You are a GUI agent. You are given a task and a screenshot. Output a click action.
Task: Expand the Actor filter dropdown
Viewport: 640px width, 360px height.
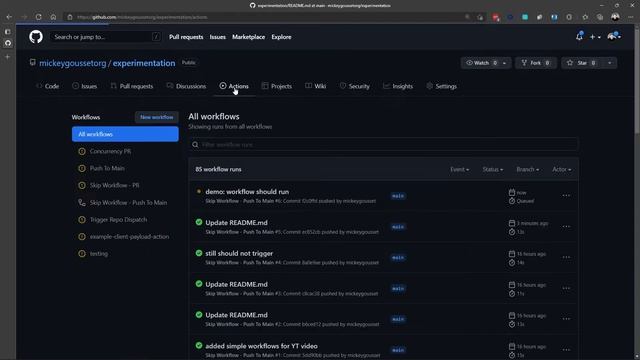tap(562, 169)
